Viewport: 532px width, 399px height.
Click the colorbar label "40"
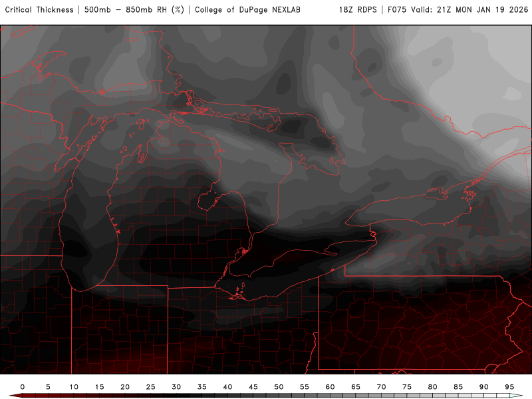(x=227, y=387)
